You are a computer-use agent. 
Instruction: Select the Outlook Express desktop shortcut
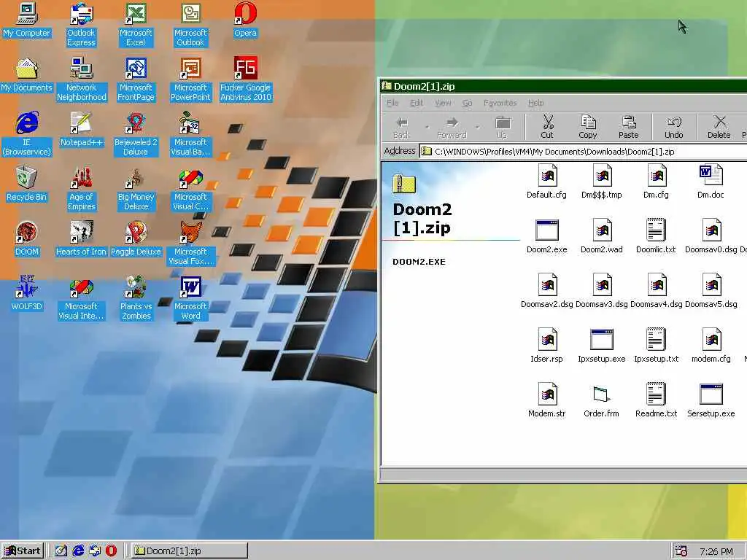tap(81, 24)
